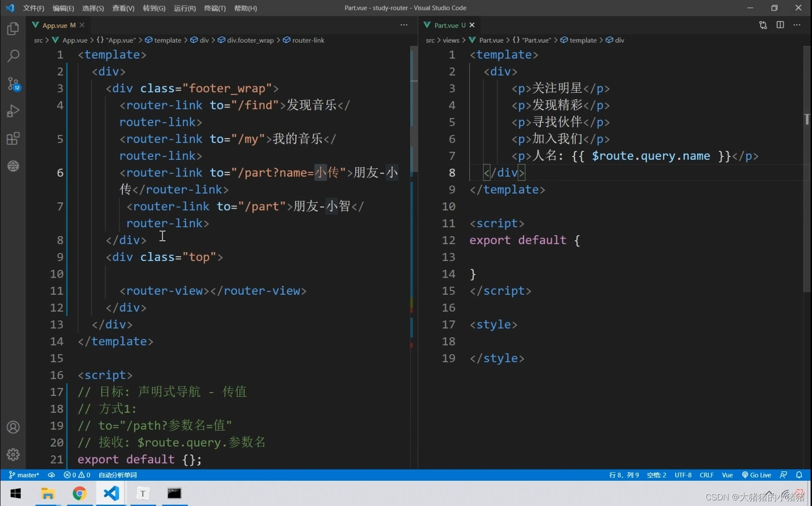Viewport: 812px width, 506px height.
Task: Click cursor position 行 8, 列 9
Action: click(x=624, y=475)
